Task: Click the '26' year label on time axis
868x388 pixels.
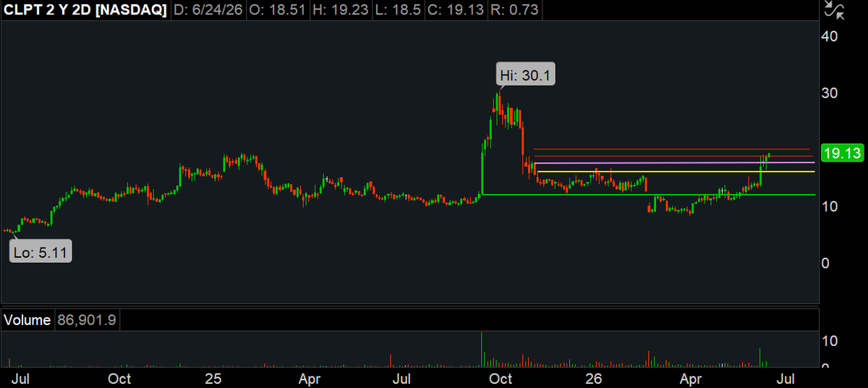Action: pyautogui.click(x=594, y=379)
